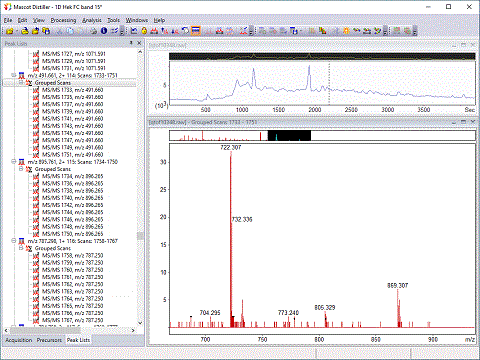The height and width of the screenshot is (360, 480).
Task: Click the 722.307 peak label
Action: tap(231, 147)
